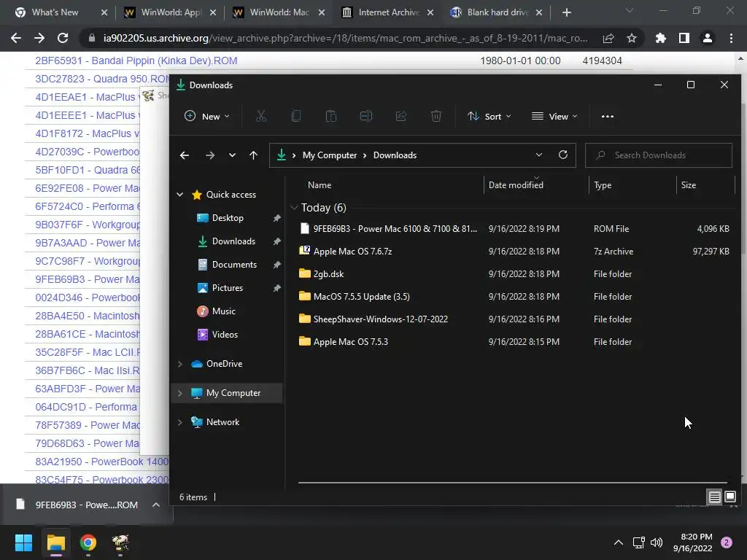Select SheepShaver-Windows-12-07-2022 folder
This screenshot has width=747, height=560.
pyautogui.click(x=514, y=319)
